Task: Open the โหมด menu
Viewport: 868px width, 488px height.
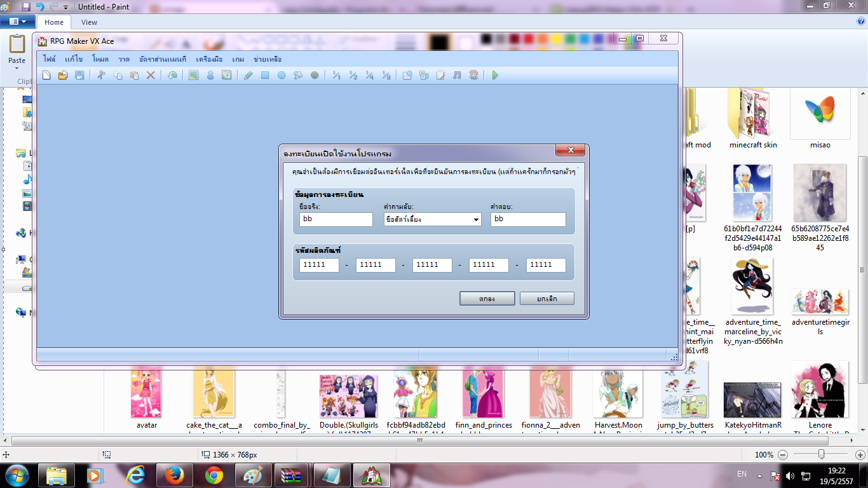Action: pos(100,59)
